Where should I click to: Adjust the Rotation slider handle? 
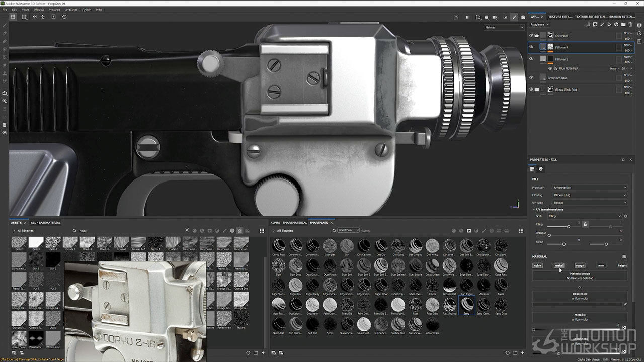[x=549, y=235]
